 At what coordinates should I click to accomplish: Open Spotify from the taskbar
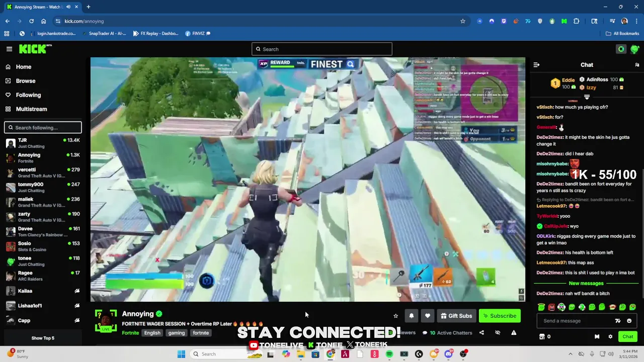click(389, 354)
